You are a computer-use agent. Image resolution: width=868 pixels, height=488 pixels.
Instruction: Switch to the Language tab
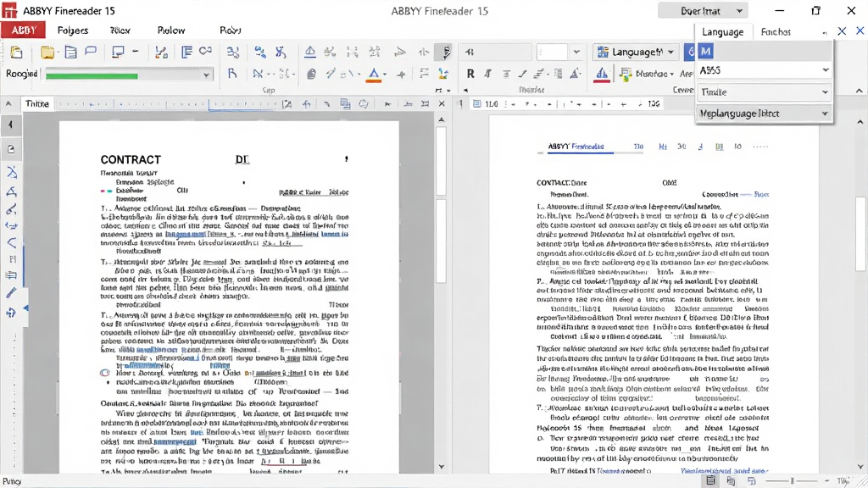722,32
